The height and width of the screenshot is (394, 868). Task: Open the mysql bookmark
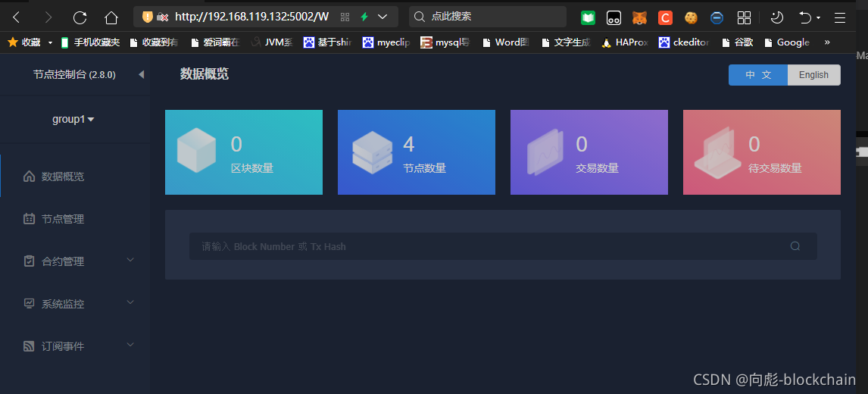[445, 42]
